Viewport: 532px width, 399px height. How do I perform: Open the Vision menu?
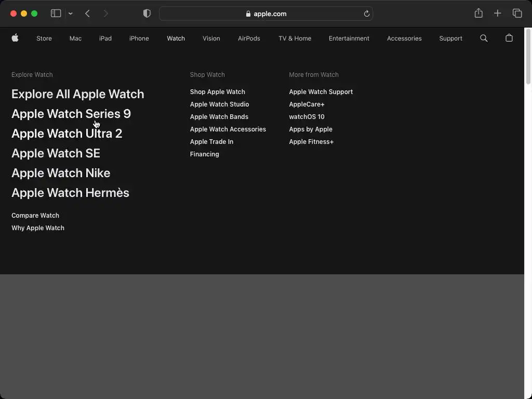click(x=211, y=38)
